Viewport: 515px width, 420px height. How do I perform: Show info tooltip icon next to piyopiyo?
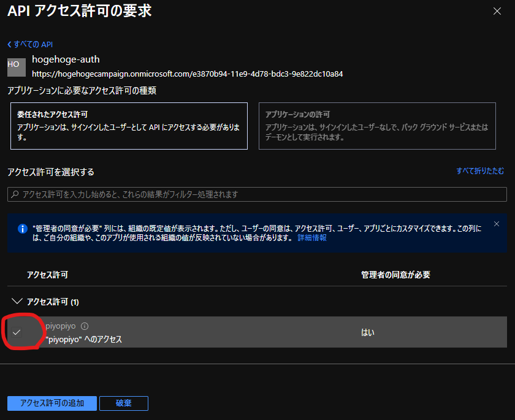(85, 326)
